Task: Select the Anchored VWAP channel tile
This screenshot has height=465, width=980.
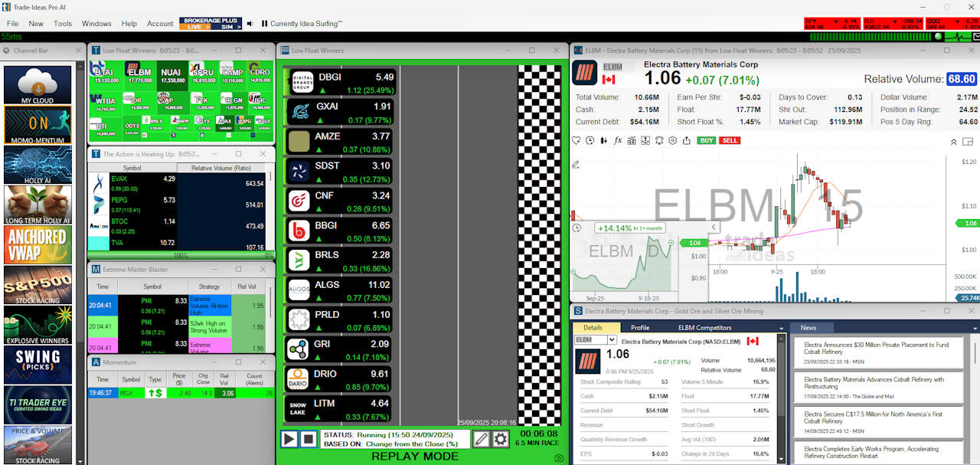Action: [x=38, y=245]
